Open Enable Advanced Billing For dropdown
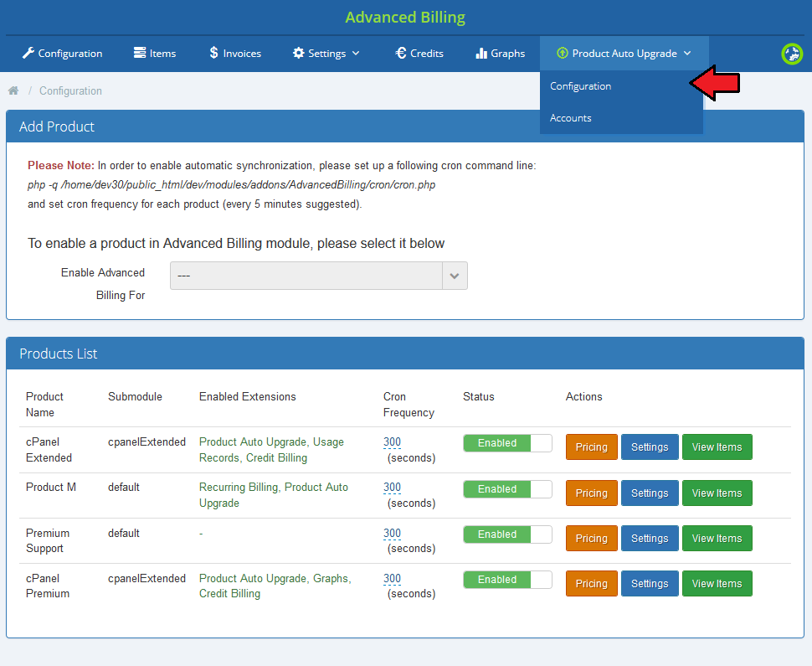The image size is (812, 666). click(318, 276)
